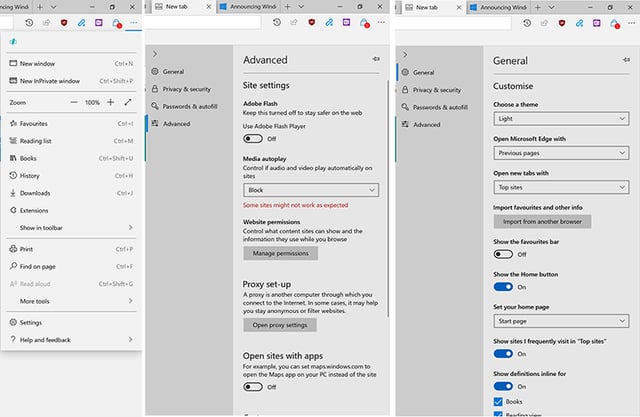Expand settings sidebar chevron in right window
This screenshot has width=640, height=417.
point(405,54)
